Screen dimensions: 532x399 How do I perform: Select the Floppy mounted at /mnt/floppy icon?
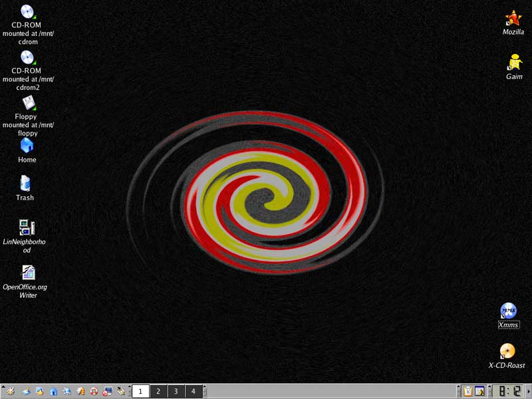tap(28, 103)
